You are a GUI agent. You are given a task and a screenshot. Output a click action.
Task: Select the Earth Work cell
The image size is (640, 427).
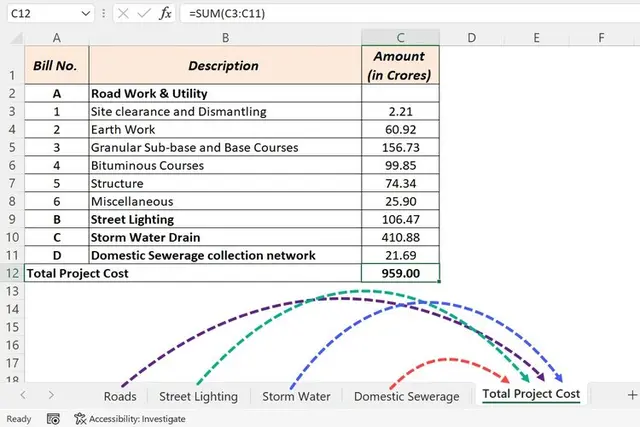pyautogui.click(x=225, y=129)
